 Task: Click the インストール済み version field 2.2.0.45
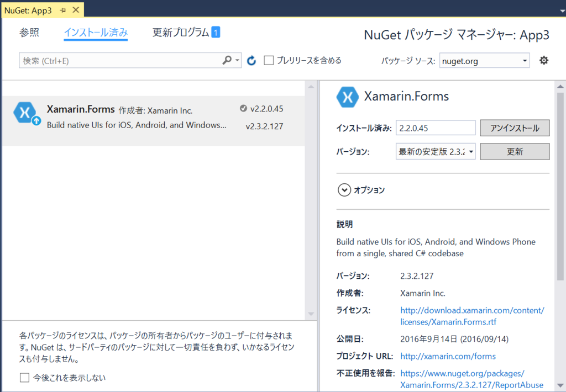coord(436,128)
